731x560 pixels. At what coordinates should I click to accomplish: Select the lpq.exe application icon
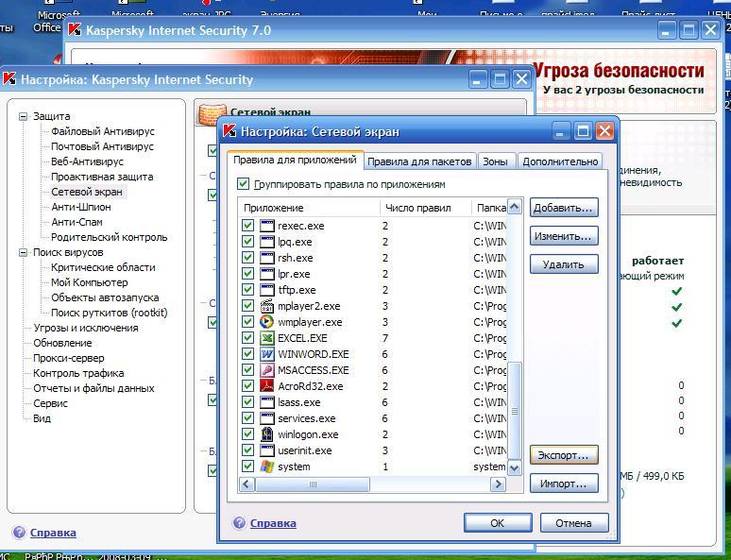(x=267, y=242)
